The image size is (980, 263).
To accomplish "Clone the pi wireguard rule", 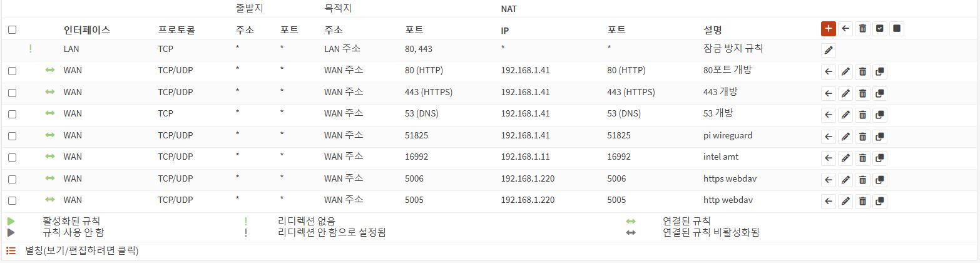I will pos(880,137).
